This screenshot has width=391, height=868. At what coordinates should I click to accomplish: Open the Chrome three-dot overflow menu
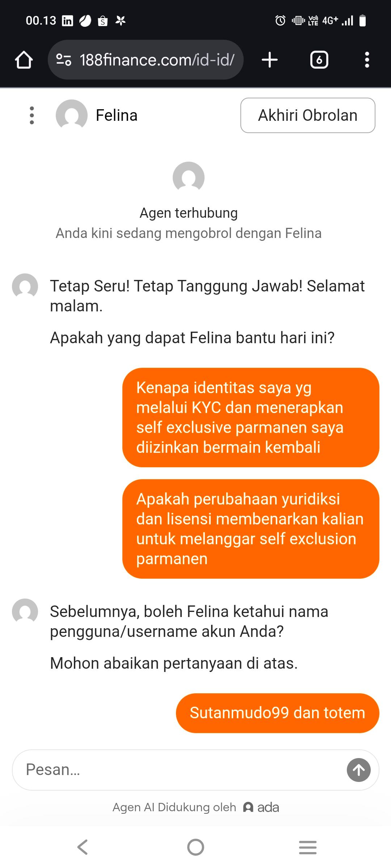[367, 60]
